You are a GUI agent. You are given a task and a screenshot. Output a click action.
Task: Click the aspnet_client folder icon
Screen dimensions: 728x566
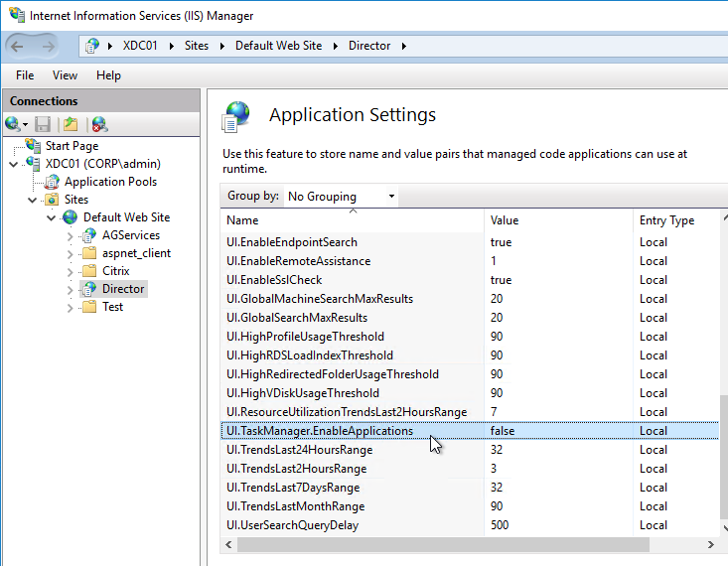[x=89, y=253]
